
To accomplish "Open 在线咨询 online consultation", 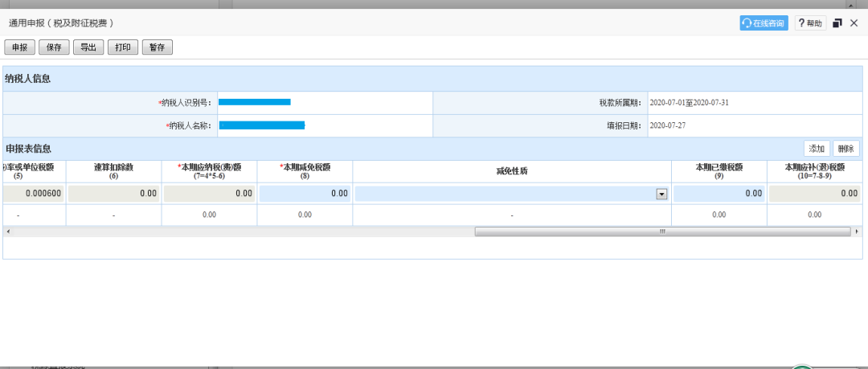I will [x=764, y=23].
